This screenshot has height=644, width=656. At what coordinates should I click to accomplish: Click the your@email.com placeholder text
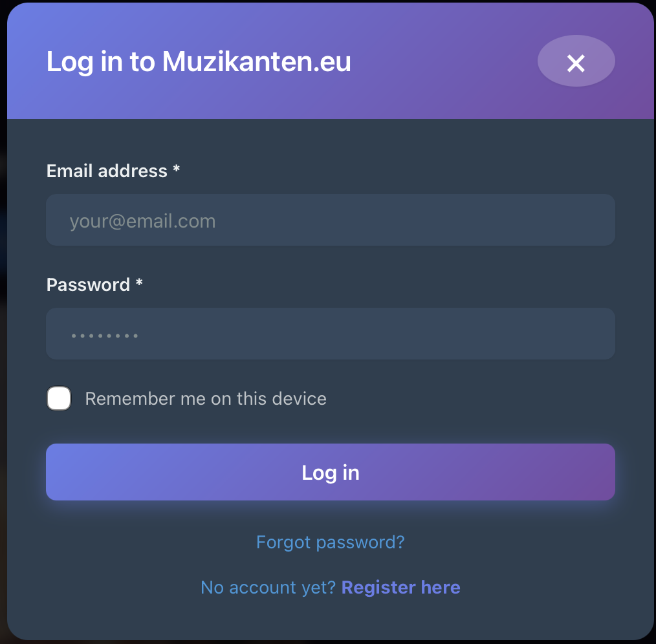pyautogui.click(x=142, y=221)
